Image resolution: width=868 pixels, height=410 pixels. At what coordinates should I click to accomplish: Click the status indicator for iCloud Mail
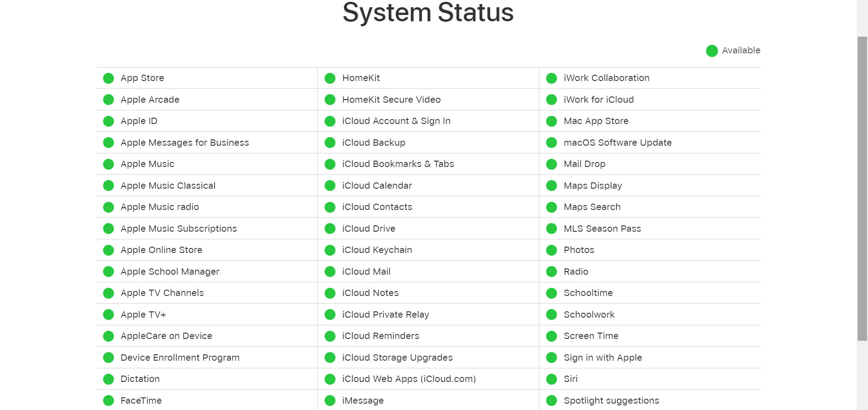point(330,272)
